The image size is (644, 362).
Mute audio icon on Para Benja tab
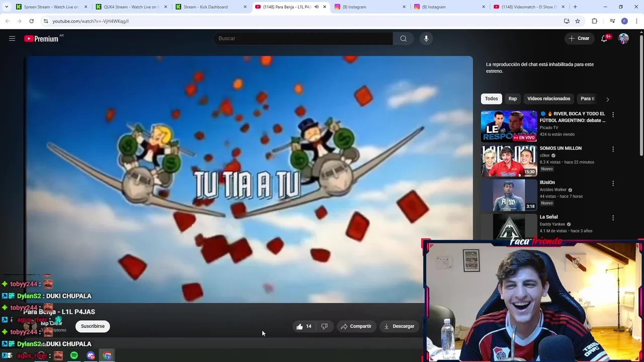[316, 7]
